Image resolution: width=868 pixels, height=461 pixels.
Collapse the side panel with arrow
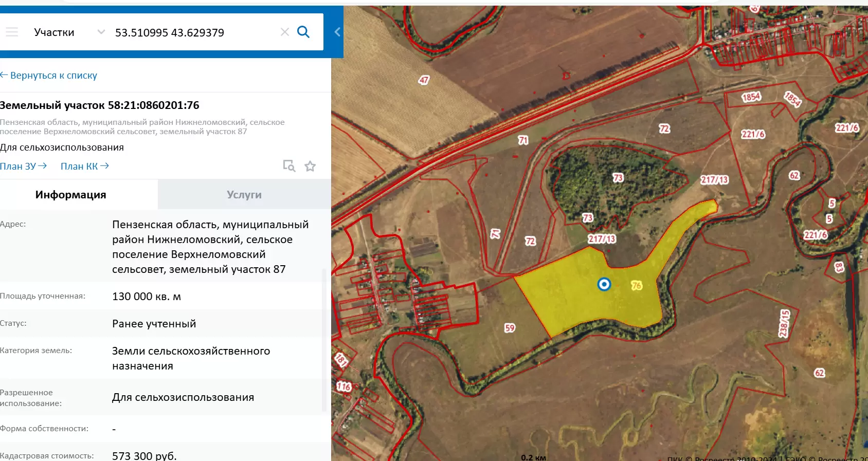[337, 32]
